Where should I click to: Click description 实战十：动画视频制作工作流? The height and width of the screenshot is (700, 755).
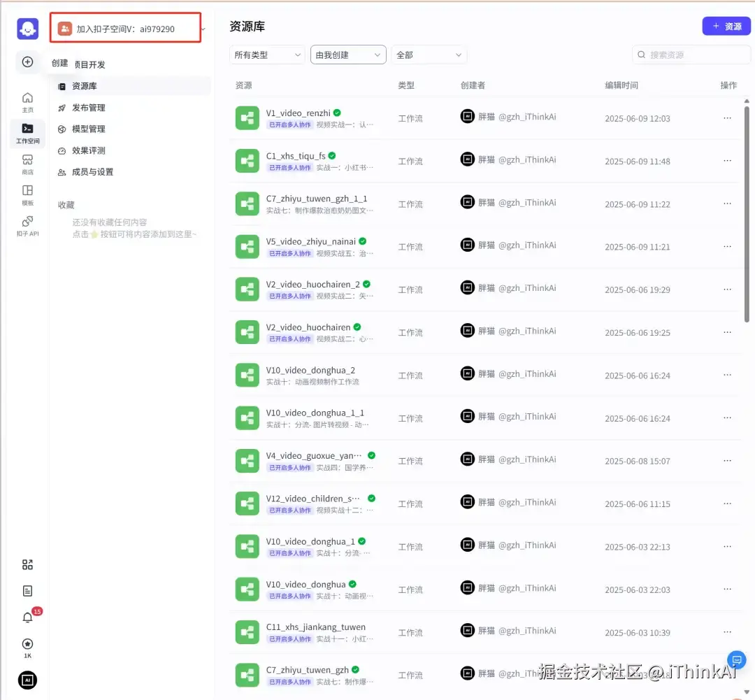tap(312, 382)
